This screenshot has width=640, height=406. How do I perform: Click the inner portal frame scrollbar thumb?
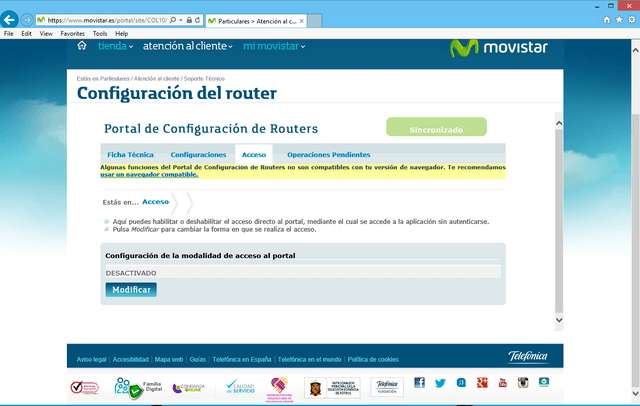tap(559, 221)
